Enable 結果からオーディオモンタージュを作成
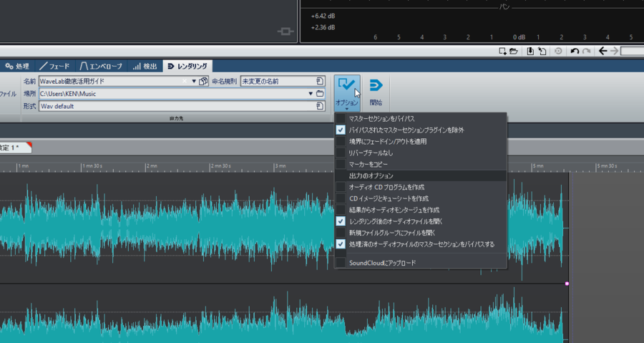Screen dimensions: 644x343 tap(341, 210)
